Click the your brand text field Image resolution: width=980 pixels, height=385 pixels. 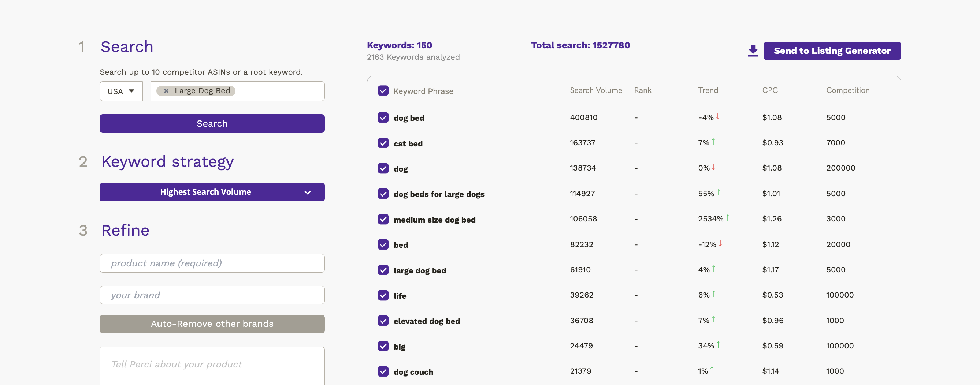point(212,295)
